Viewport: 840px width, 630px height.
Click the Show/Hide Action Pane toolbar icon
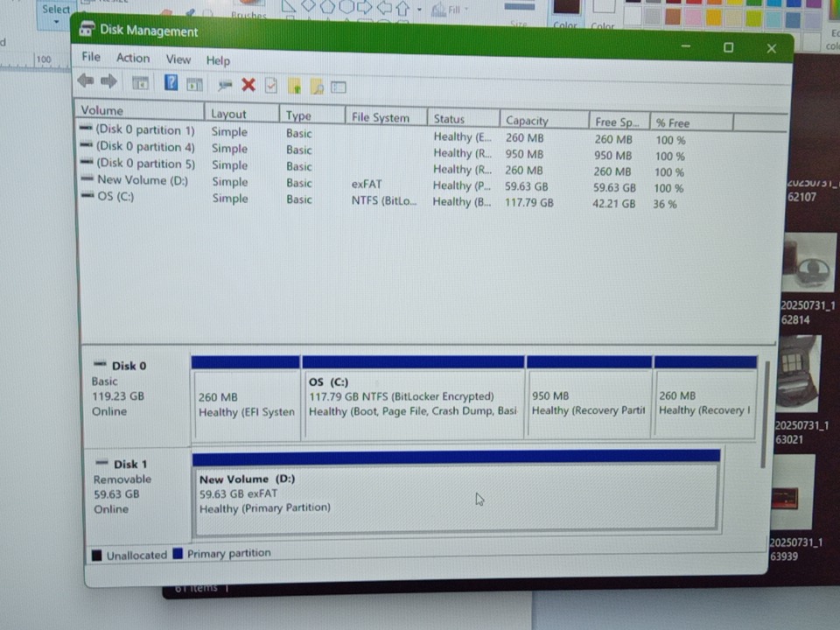point(194,84)
